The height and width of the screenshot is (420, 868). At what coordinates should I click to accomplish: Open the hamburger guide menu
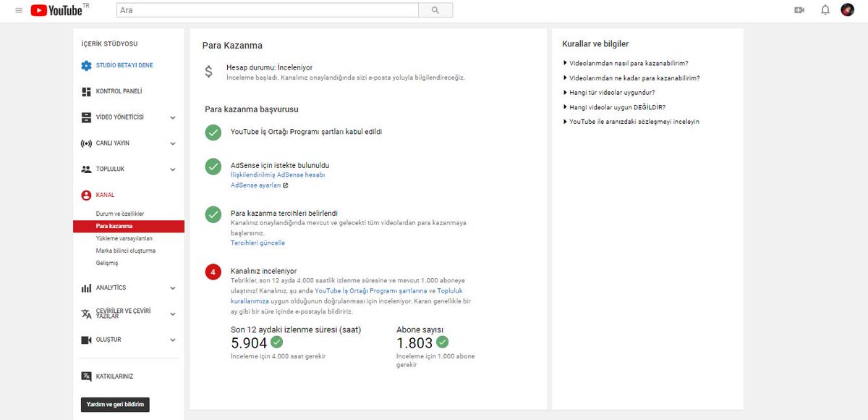pyautogui.click(x=18, y=10)
